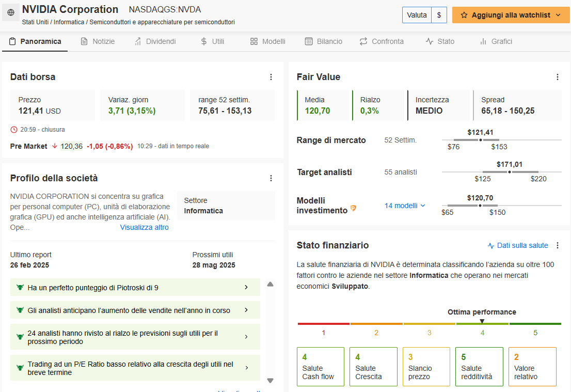This screenshot has height=392, width=571.
Task: Click the NASDAQGS:NVDA ticker text
Action: tap(165, 9)
